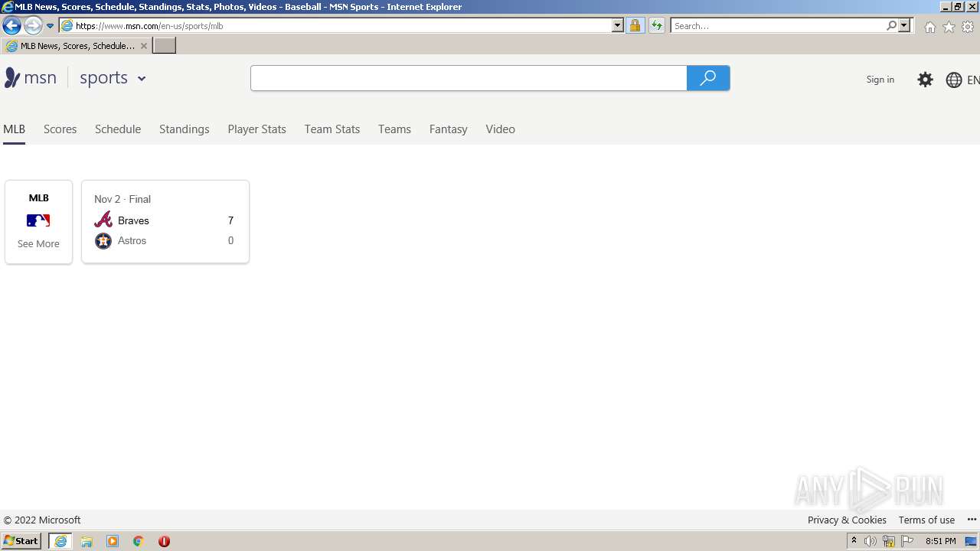Click the MLB league logo icon
This screenshot has width=980, height=551.
pyautogui.click(x=38, y=220)
